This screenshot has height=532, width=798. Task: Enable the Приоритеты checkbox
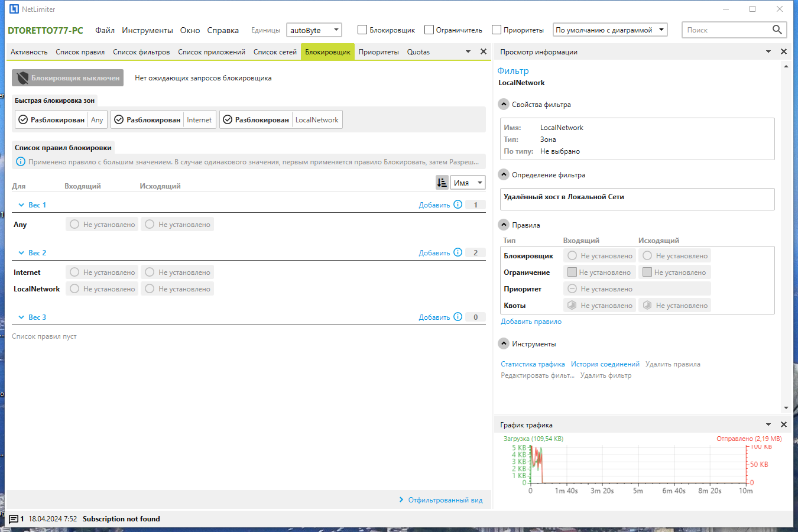coord(497,30)
